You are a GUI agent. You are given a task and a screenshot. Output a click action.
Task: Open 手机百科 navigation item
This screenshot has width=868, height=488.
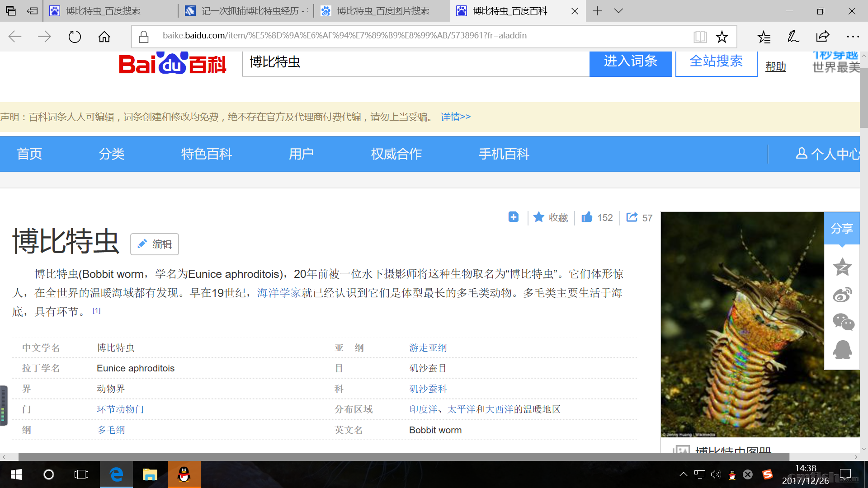pyautogui.click(x=504, y=154)
